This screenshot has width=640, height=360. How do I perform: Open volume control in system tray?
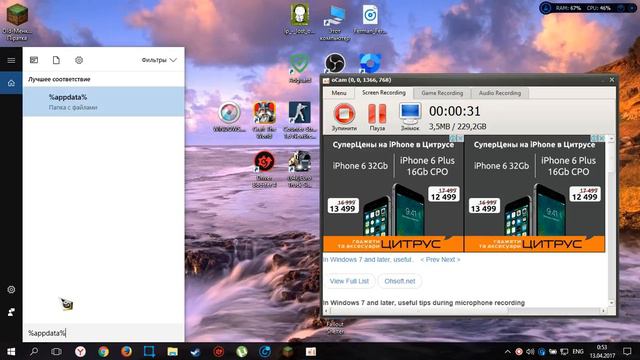530,351
